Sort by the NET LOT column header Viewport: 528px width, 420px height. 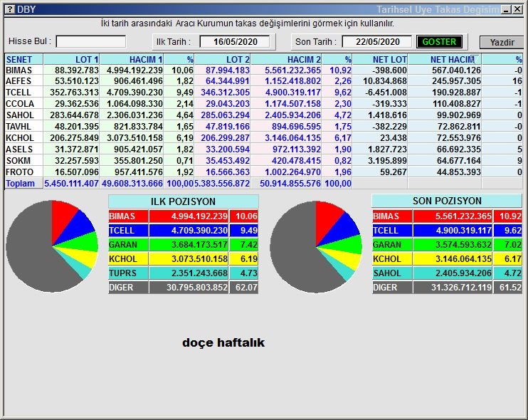click(x=380, y=59)
